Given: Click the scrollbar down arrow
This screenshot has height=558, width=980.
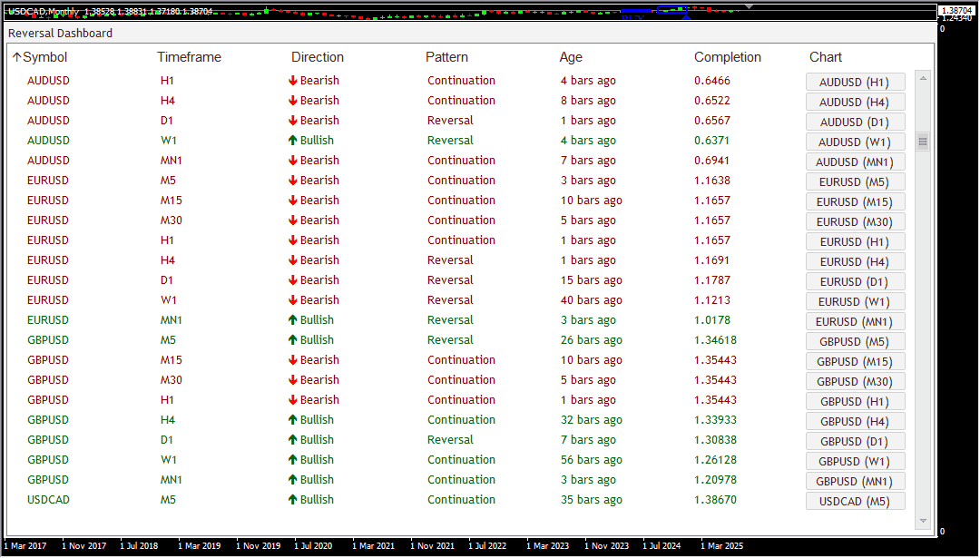Looking at the screenshot, I should 923,521.
